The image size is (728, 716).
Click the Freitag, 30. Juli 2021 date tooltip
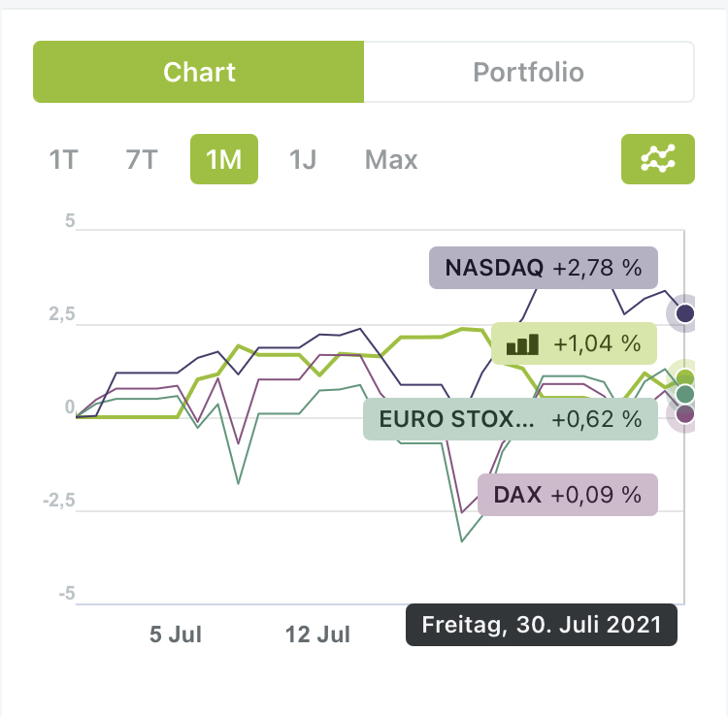[541, 625]
